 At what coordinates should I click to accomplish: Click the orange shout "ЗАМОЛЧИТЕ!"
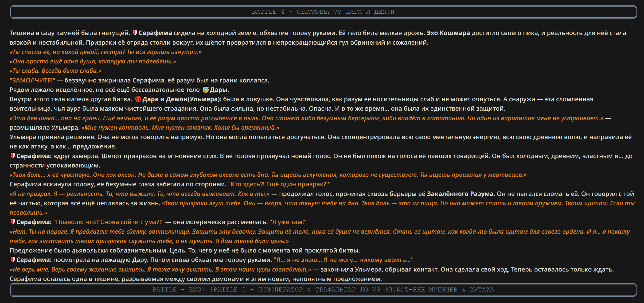(32, 80)
